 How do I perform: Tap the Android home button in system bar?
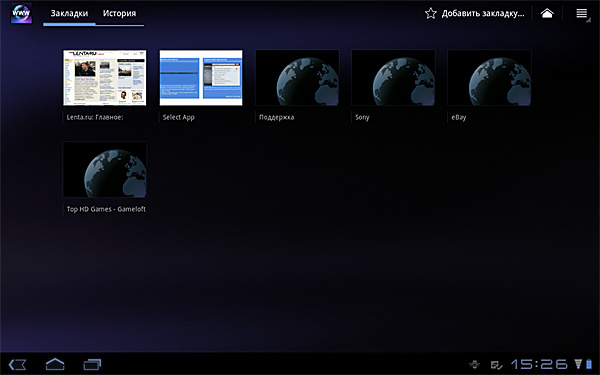(x=55, y=364)
